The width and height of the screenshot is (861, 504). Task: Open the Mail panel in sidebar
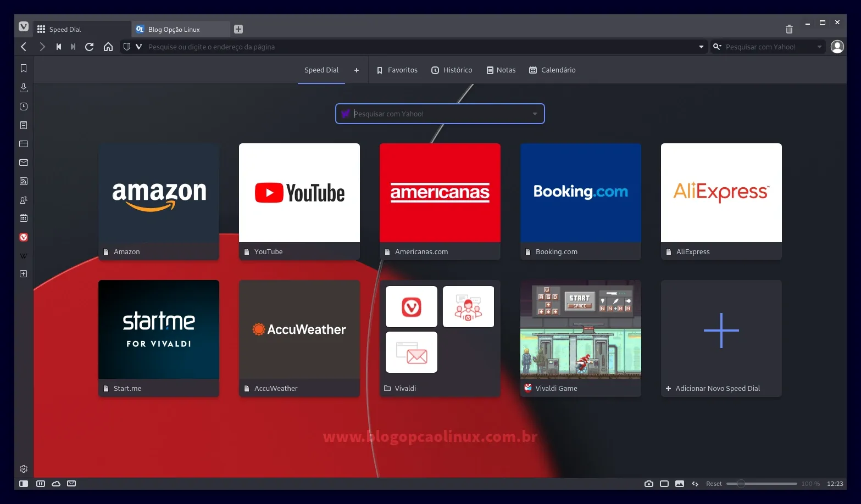[x=24, y=163]
